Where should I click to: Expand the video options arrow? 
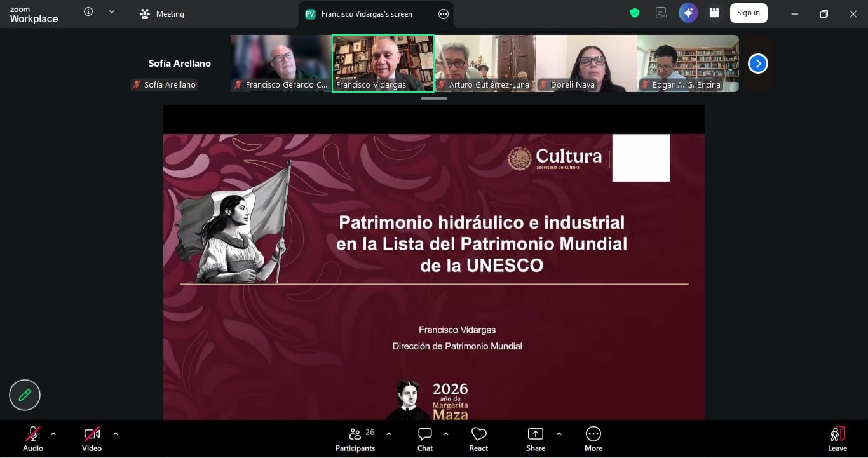tap(115, 434)
